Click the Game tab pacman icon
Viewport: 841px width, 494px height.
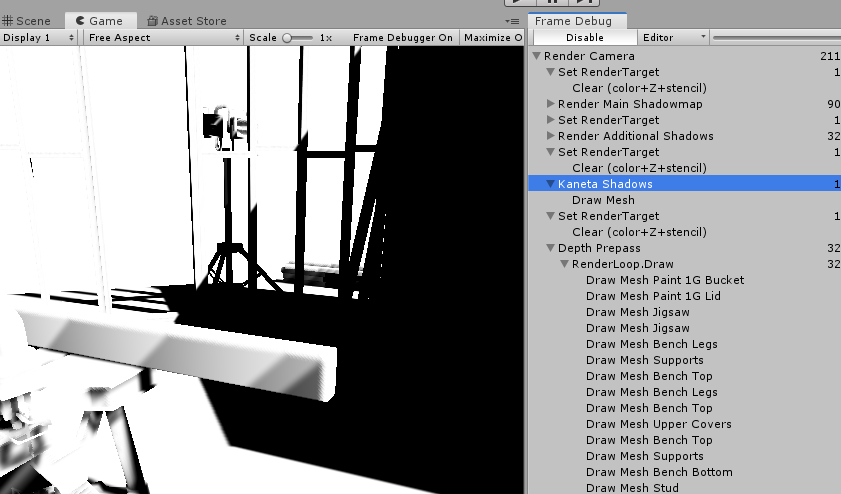pos(80,21)
